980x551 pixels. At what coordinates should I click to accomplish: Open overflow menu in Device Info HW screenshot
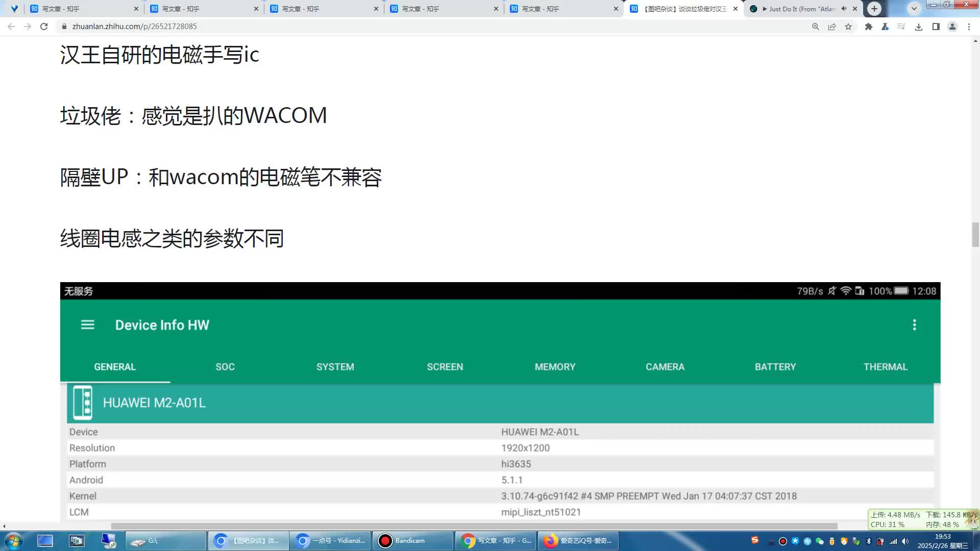click(915, 324)
